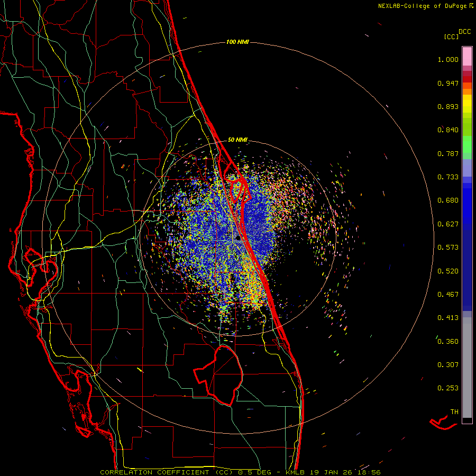Click the 0.733 color scale value
This screenshot has height=476, width=476.
click(448, 177)
